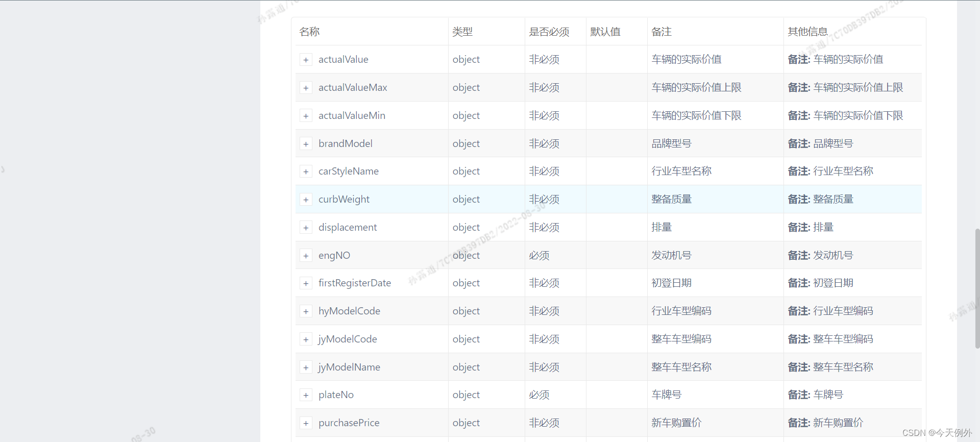Image resolution: width=980 pixels, height=442 pixels.
Task: Click the 整车车型名称 remark cell
Action: coord(681,367)
